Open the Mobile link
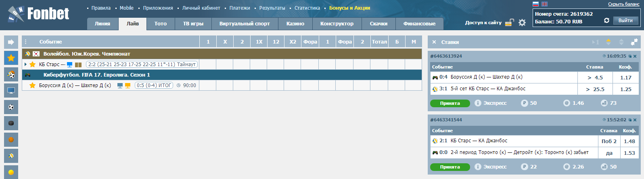 click(127, 8)
